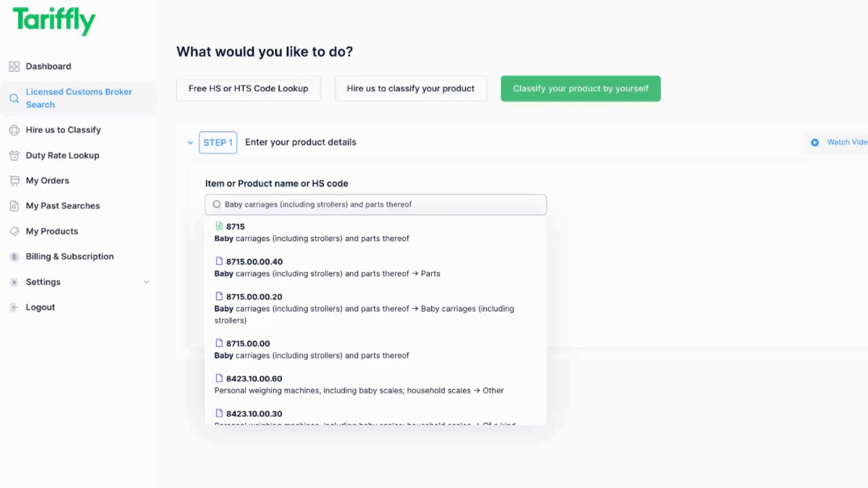This screenshot has width=868, height=488.
Task: Click the My Orders cart icon
Action: click(14, 181)
